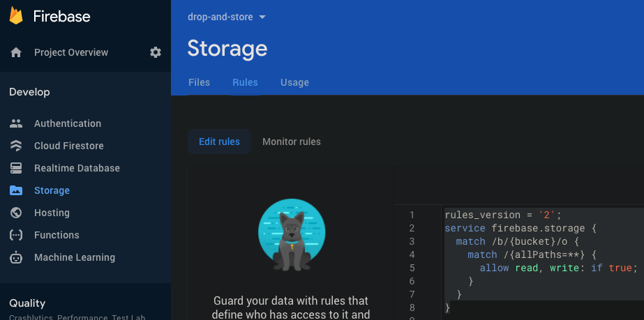Switch to the Usage tab

pos(294,82)
